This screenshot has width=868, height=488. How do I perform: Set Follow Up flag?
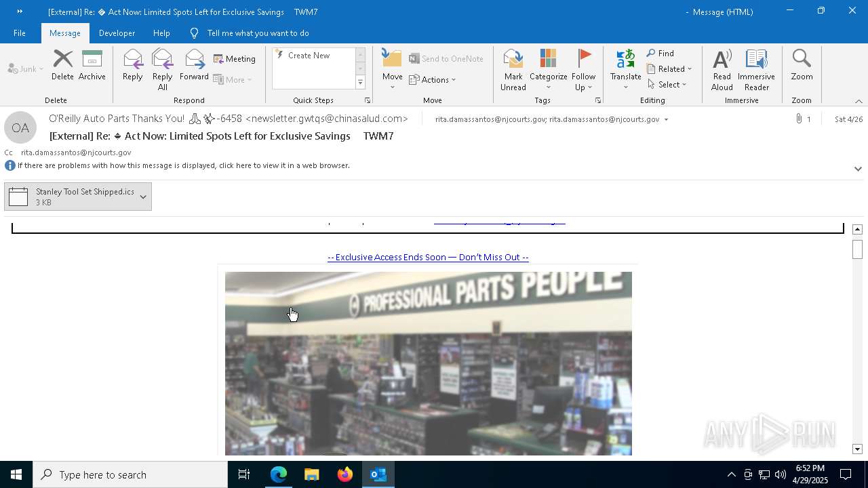583,70
